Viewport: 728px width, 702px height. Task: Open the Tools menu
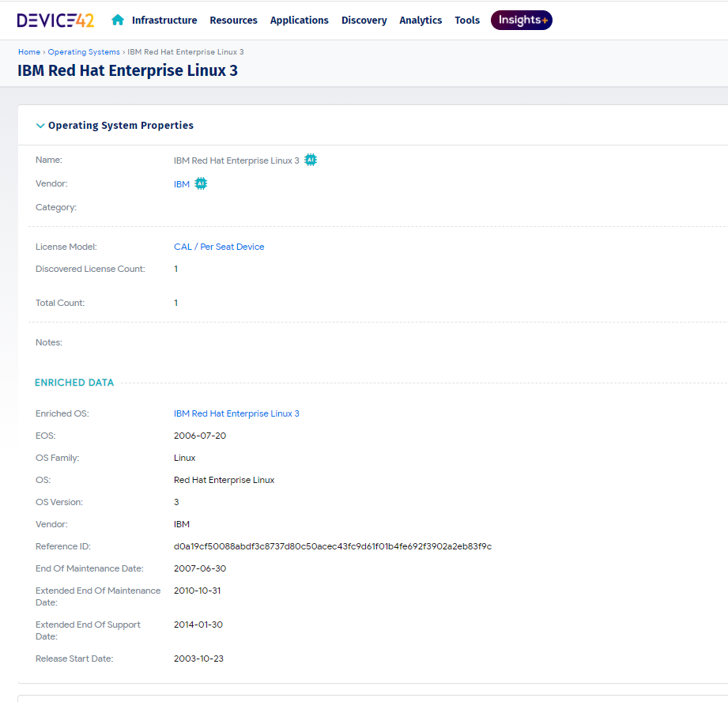pyautogui.click(x=467, y=21)
